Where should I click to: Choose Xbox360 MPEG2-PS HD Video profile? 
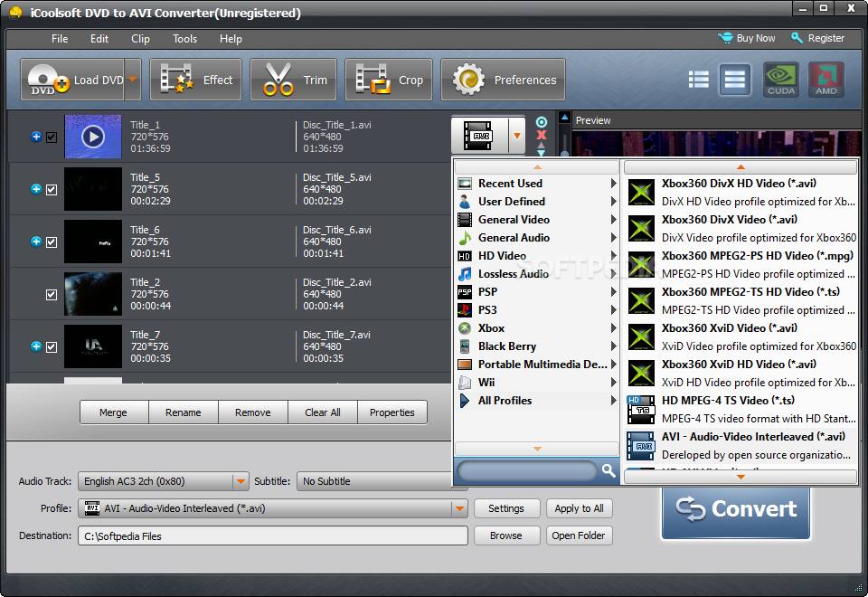point(741,264)
